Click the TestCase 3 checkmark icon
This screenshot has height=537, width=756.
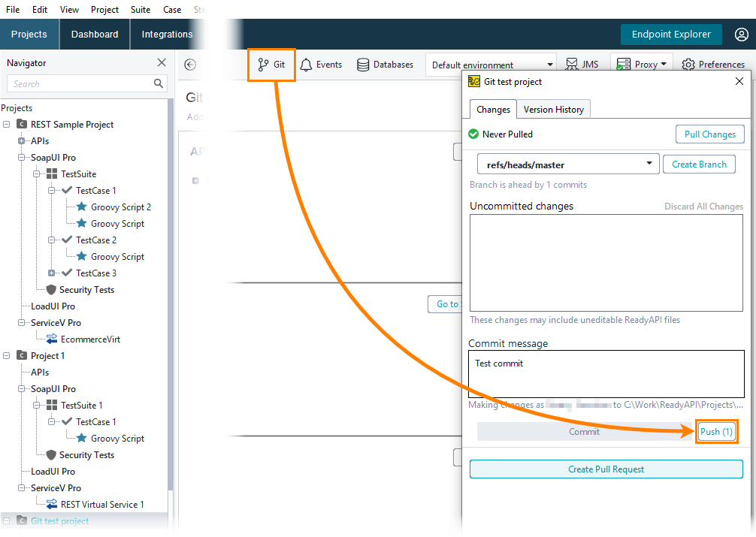pos(67,273)
